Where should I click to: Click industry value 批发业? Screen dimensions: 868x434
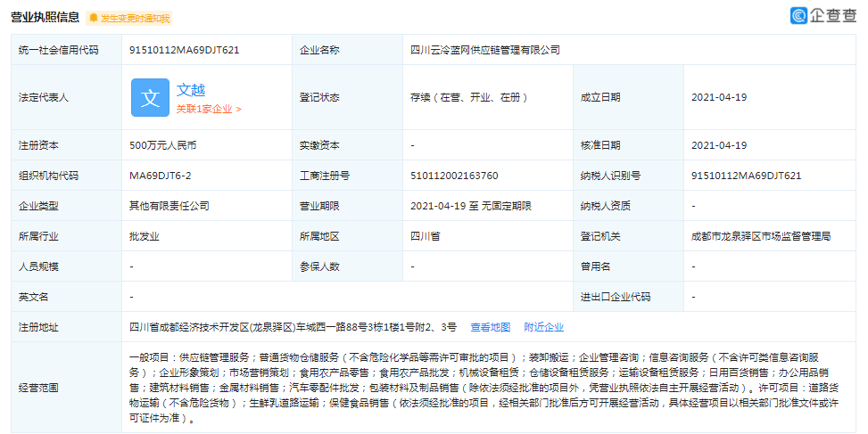(145, 236)
